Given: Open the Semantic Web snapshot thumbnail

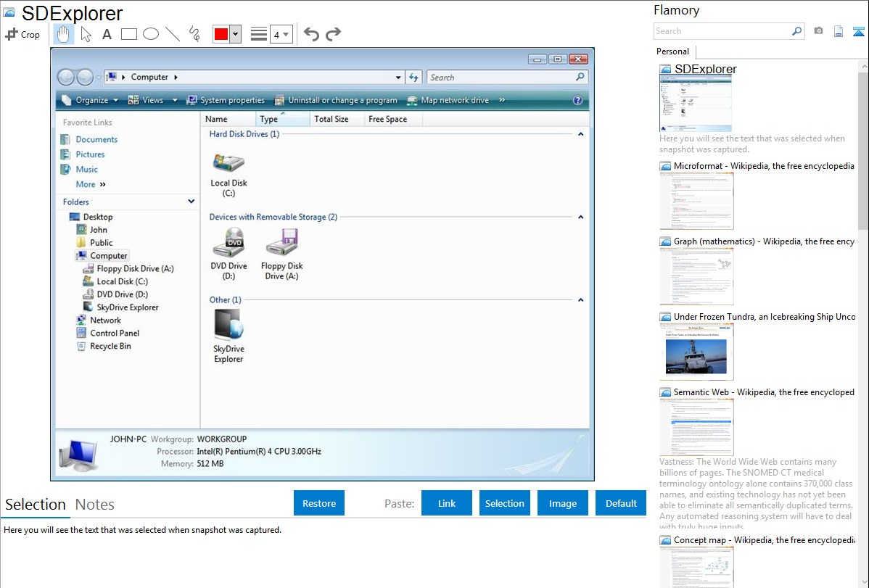Looking at the screenshot, I should pos(696,427).
